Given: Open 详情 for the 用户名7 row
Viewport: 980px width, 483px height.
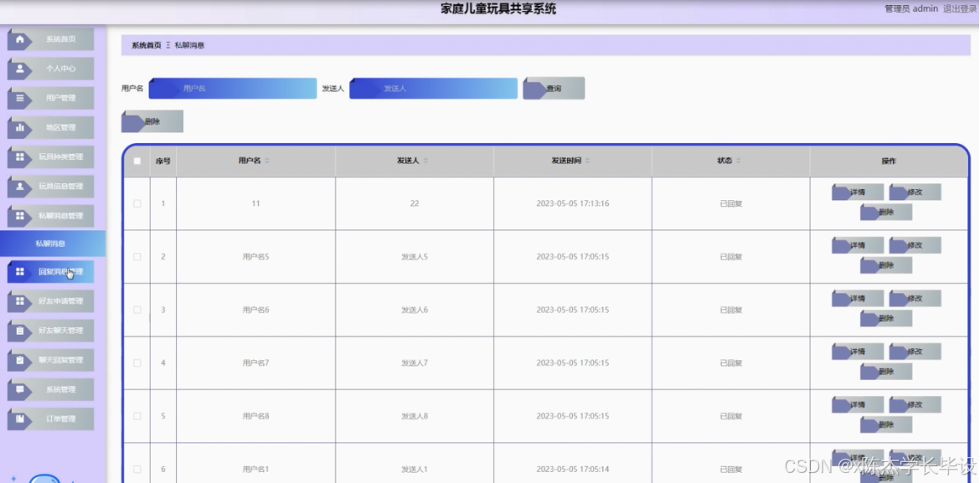Looking at the screenshot, I should [x=858, y=352].
